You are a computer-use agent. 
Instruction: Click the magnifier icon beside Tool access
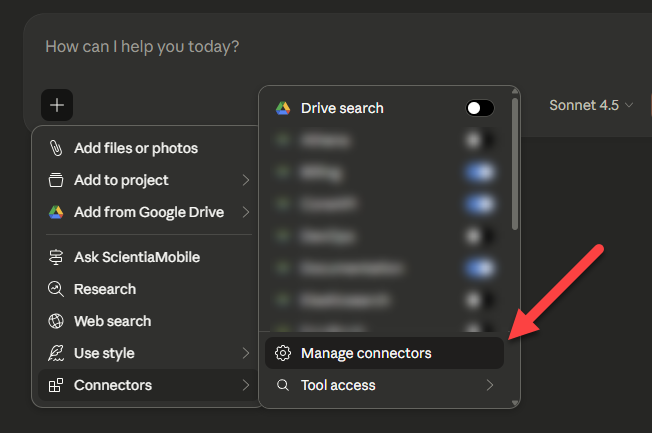pos(283,385)
